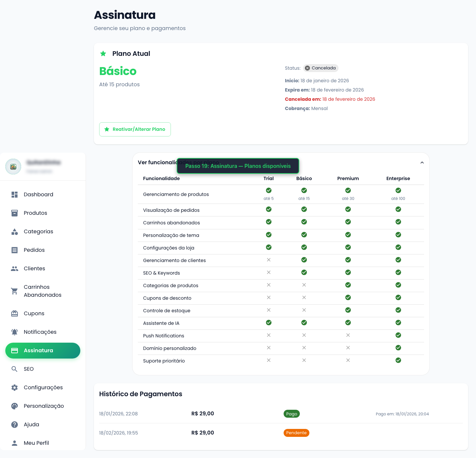
Task: Click the Clientes people icon
Action: 15,269
